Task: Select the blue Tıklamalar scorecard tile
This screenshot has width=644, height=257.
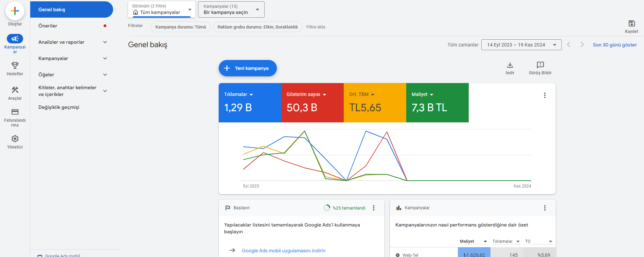Action: click(x=250, y=103)
